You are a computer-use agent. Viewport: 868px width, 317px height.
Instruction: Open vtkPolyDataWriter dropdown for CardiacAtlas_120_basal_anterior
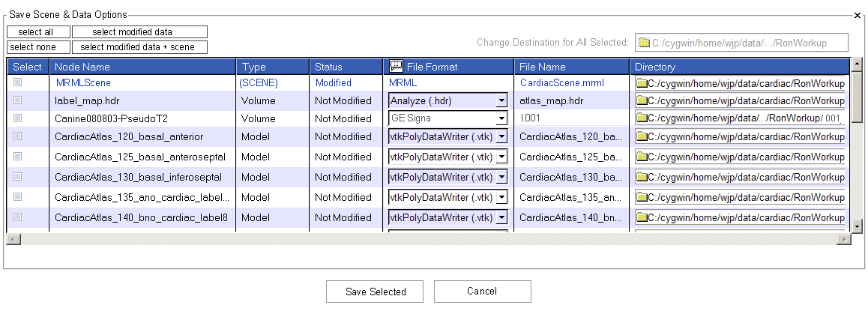click(501, 136)
